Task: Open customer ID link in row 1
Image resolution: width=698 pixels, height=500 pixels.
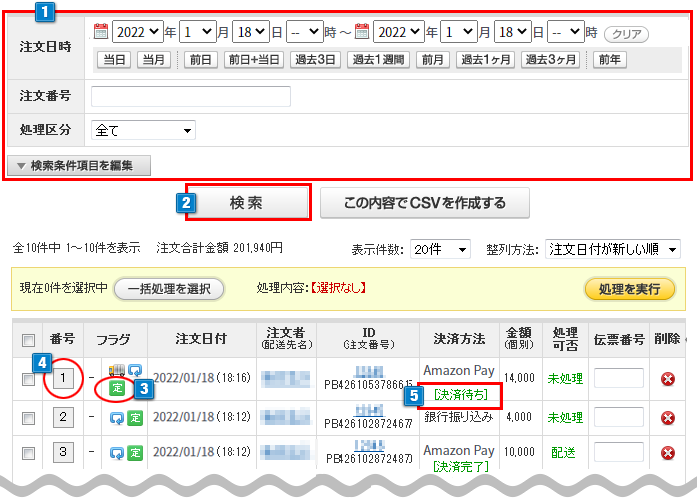Action: coord(369,371)
